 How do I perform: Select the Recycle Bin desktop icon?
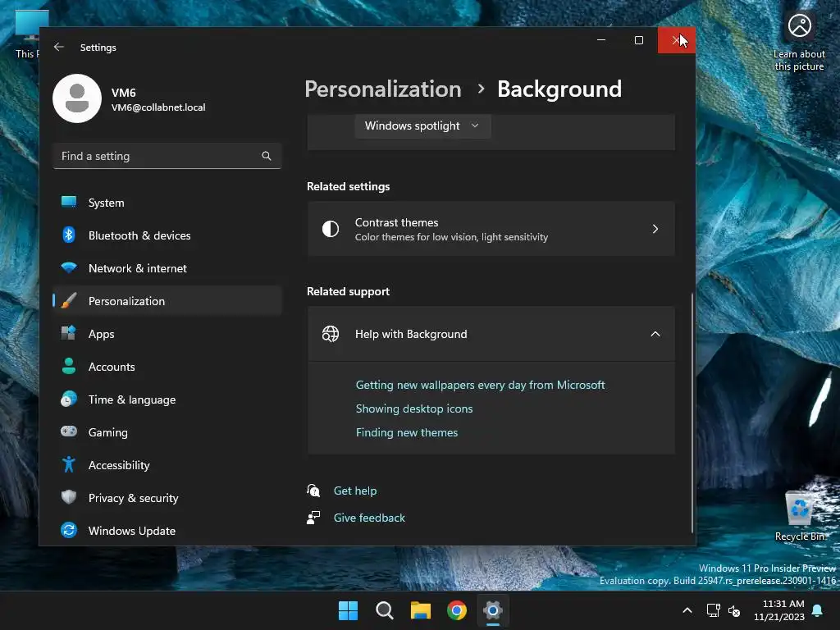(x=800, y=516)
